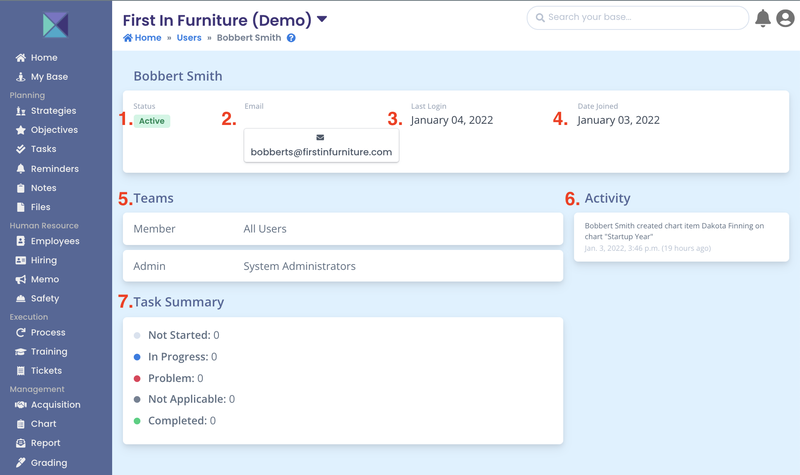Click 'Problem: 0' text
The width and height of the screenshot is (800, 475).
(x=176, y=378)
